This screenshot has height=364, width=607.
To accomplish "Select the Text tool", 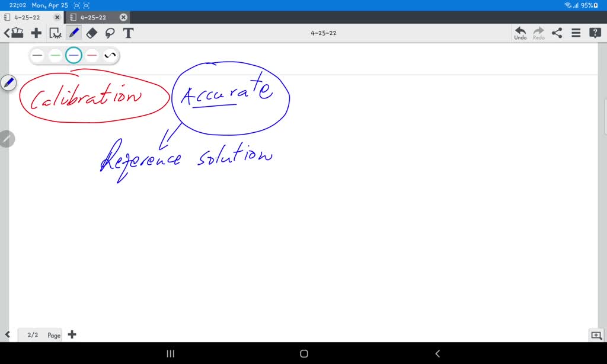I will [128, 33].
